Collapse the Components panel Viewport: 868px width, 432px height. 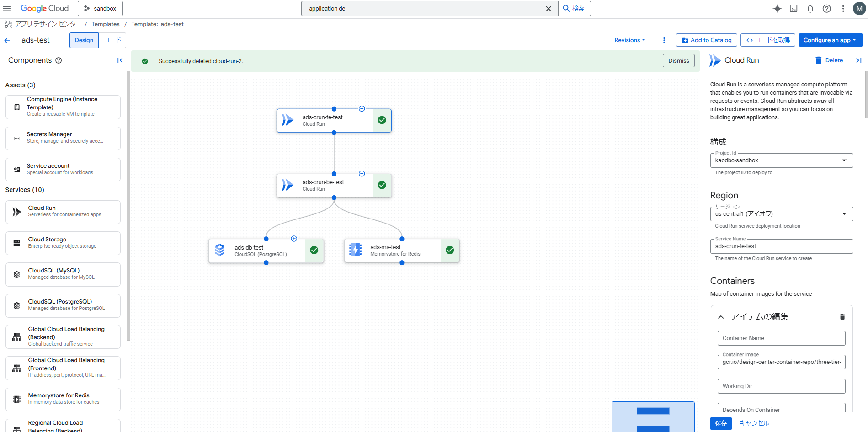(x=120, y=60)
